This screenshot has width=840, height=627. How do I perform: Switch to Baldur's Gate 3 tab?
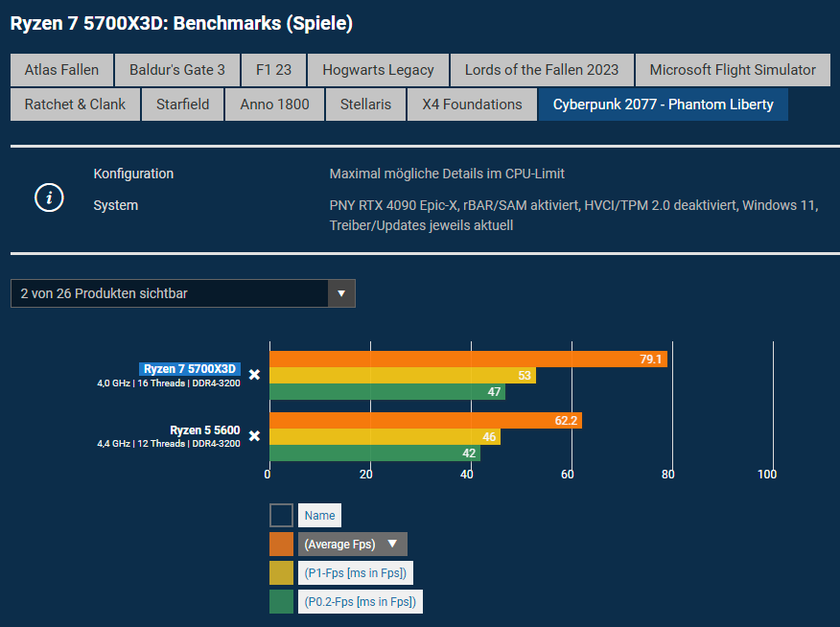[x=176, y=70]
